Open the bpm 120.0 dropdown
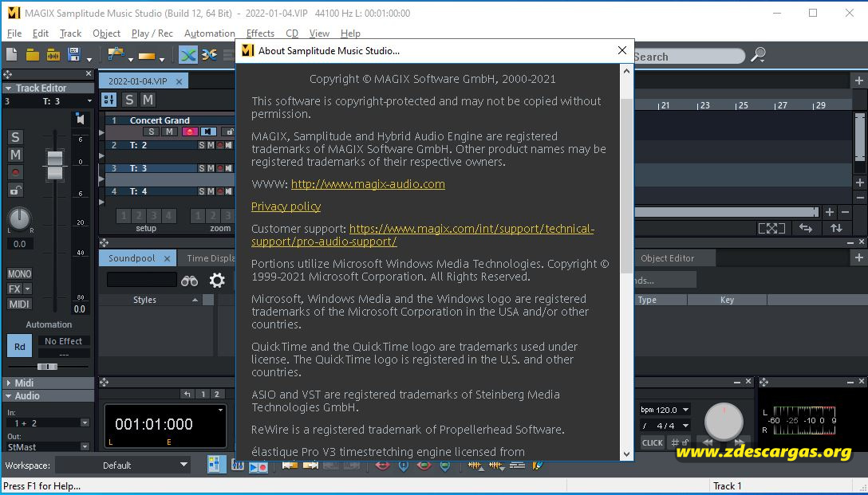Viewport: 868px width, 495px height. point(685,410)
